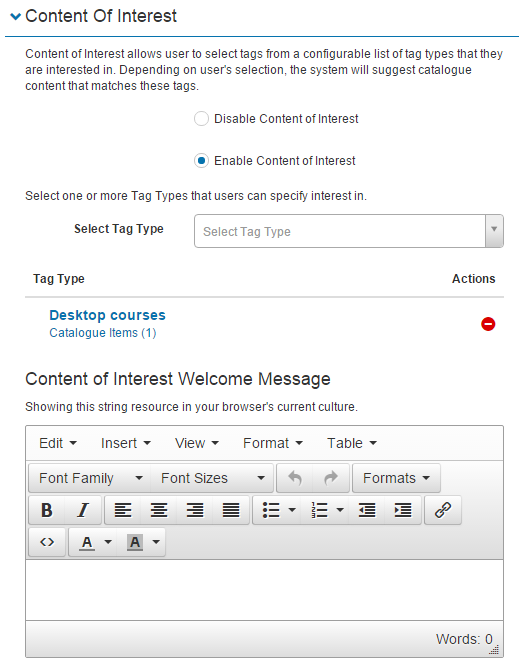Open the Font Family dropdown
Screen dimensions: 519x668
90,478
